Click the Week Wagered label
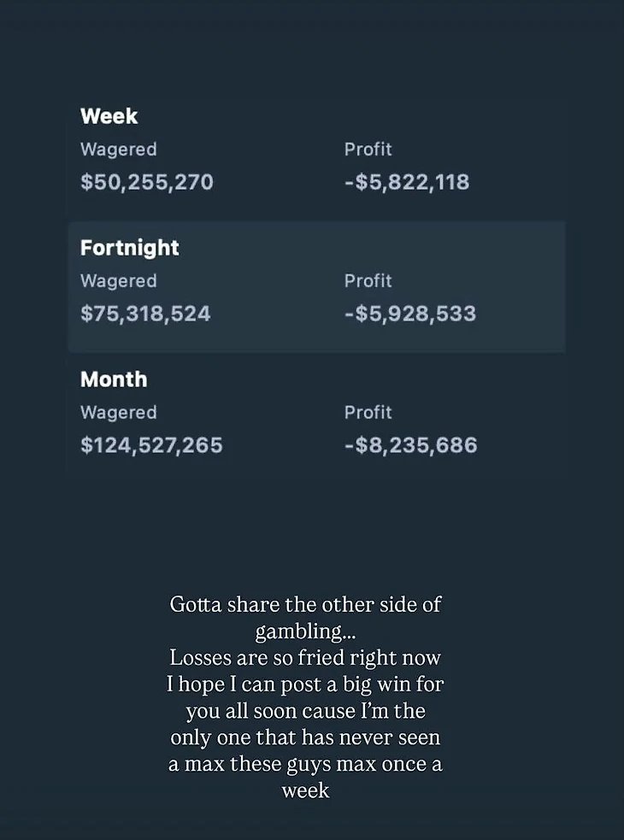 click(x=118, y=150)
